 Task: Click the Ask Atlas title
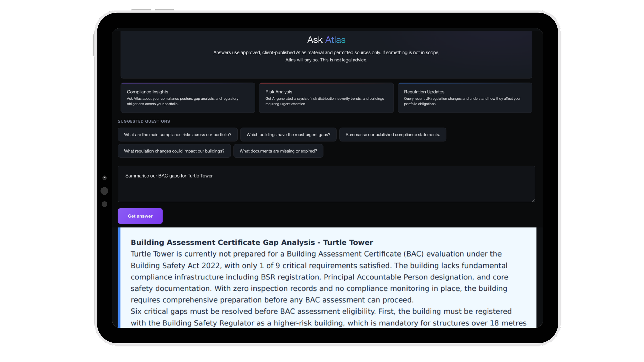pyautogui.click(x=326, y=40)
